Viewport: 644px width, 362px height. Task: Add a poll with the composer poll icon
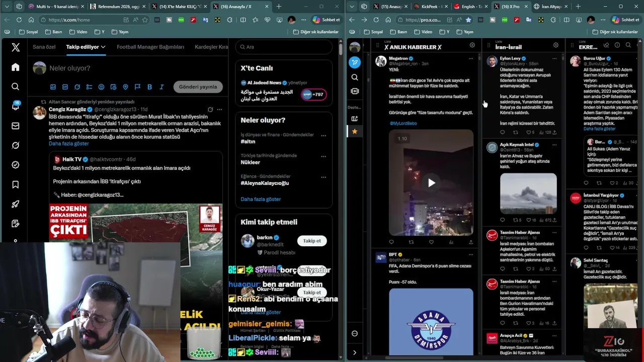(89, 87)
